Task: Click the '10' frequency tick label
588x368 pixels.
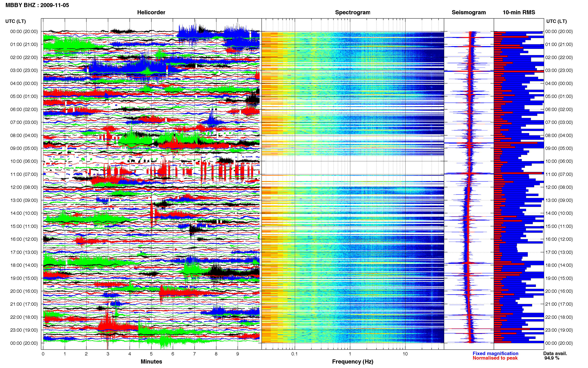Action: coord(405,354)
